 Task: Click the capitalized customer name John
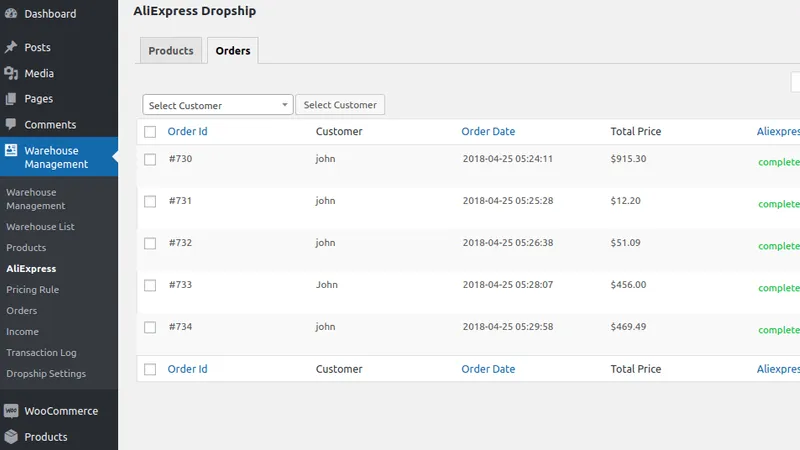[x=327, y=284]
